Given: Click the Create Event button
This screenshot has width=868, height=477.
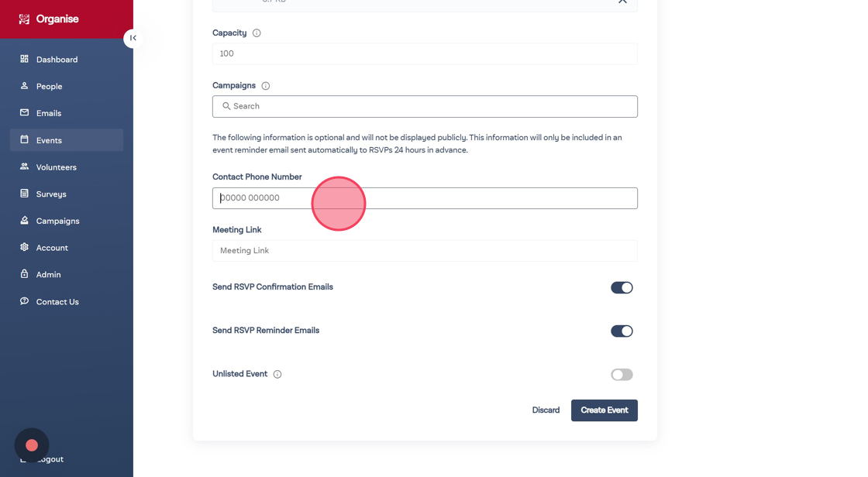Looking at the screenshot, I should [x=604, y=410].
